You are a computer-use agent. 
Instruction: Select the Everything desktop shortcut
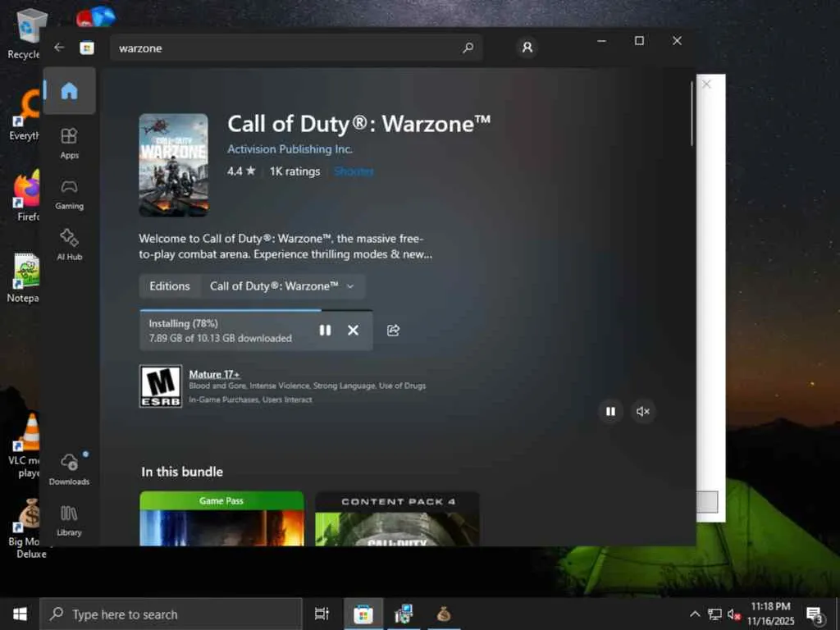point(25,115)
